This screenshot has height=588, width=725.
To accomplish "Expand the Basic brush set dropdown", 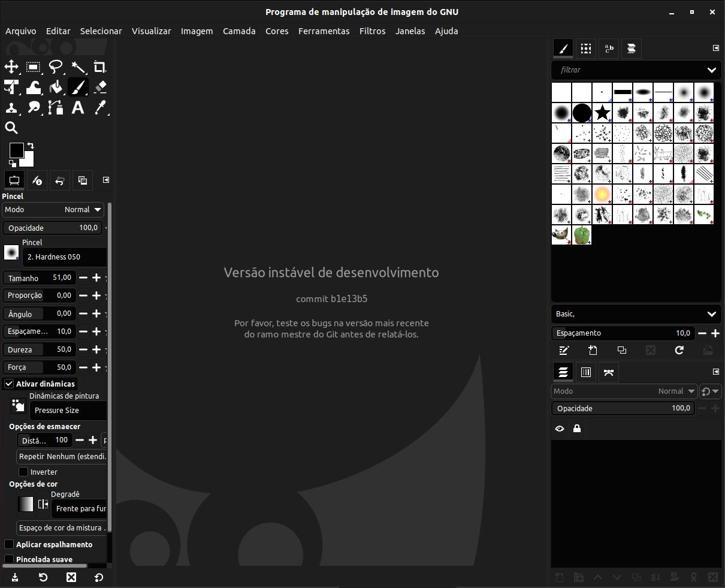I will pos(712,313).
